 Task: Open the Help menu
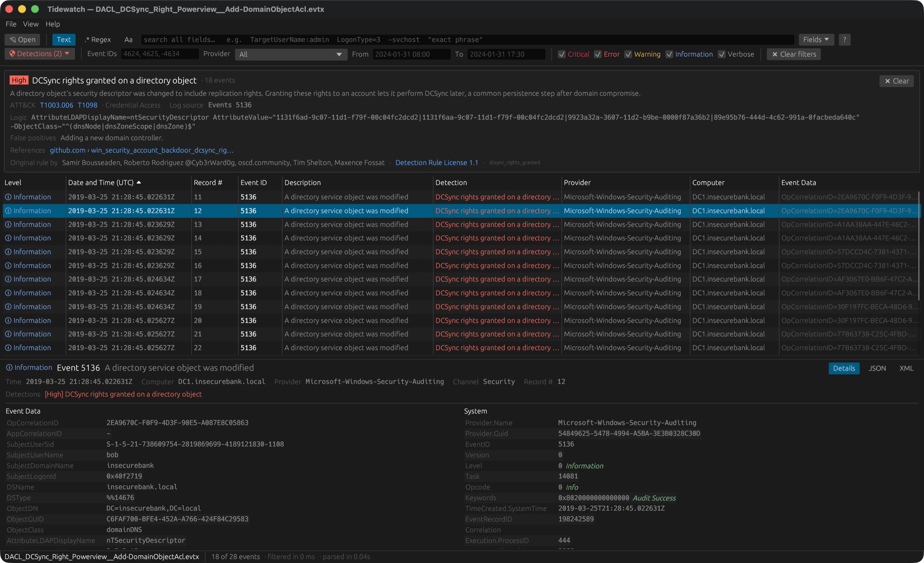click(x=53, y=24)
